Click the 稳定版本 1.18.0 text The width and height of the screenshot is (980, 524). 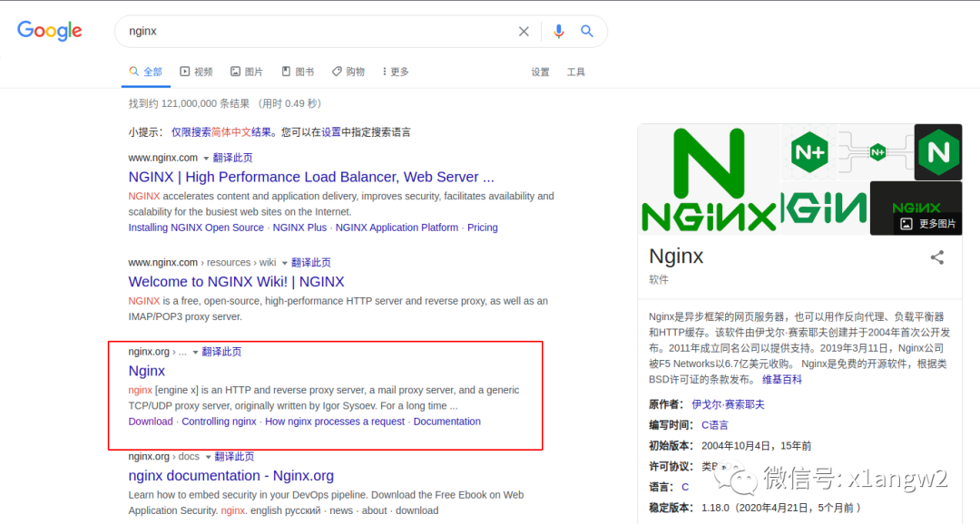755,508
